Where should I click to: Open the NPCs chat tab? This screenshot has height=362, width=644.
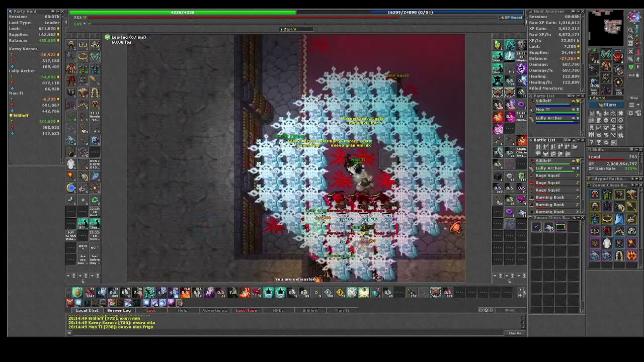tap(278, 310)
